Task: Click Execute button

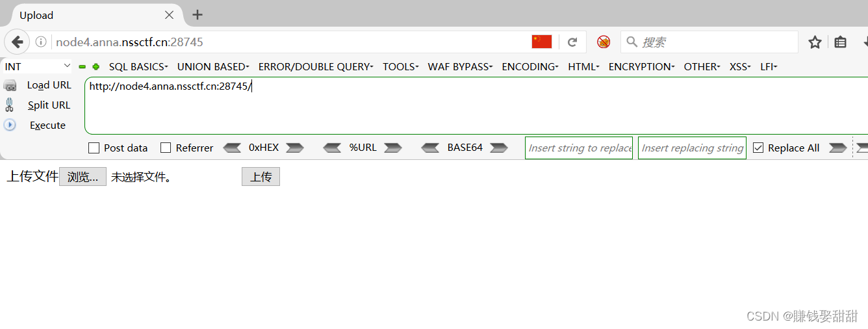Action: click(47, 125)
